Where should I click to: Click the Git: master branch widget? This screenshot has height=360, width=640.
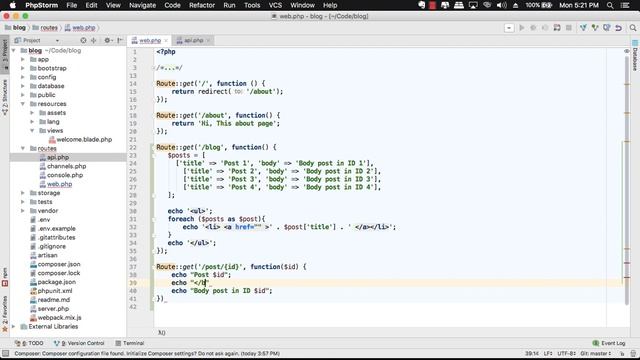tap(596, 353)
